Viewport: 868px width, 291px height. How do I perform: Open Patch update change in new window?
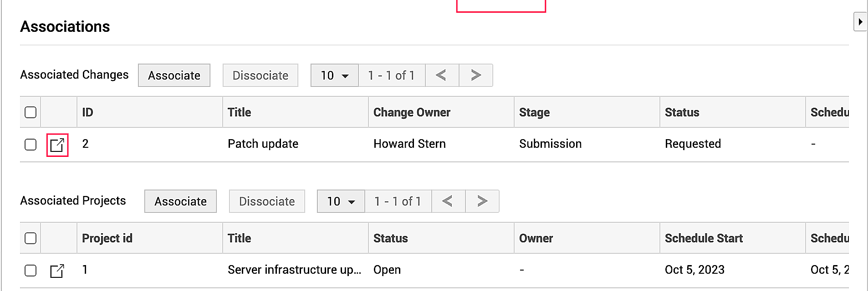point(57,145)
